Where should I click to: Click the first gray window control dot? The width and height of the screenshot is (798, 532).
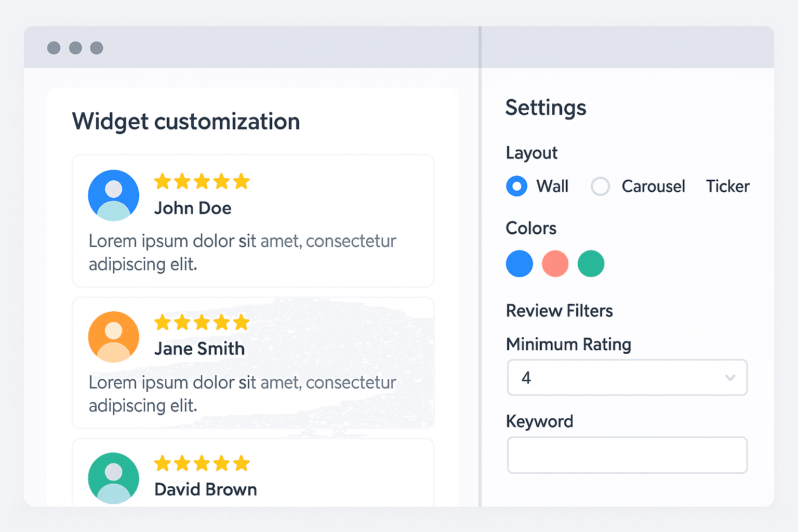(54, 48)
